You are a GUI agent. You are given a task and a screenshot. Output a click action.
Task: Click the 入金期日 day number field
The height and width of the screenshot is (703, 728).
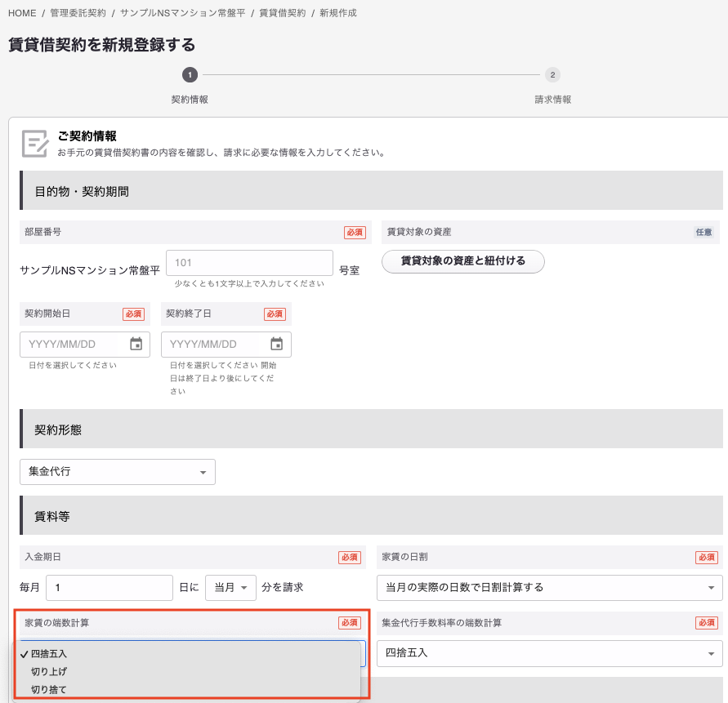point(109,587)
